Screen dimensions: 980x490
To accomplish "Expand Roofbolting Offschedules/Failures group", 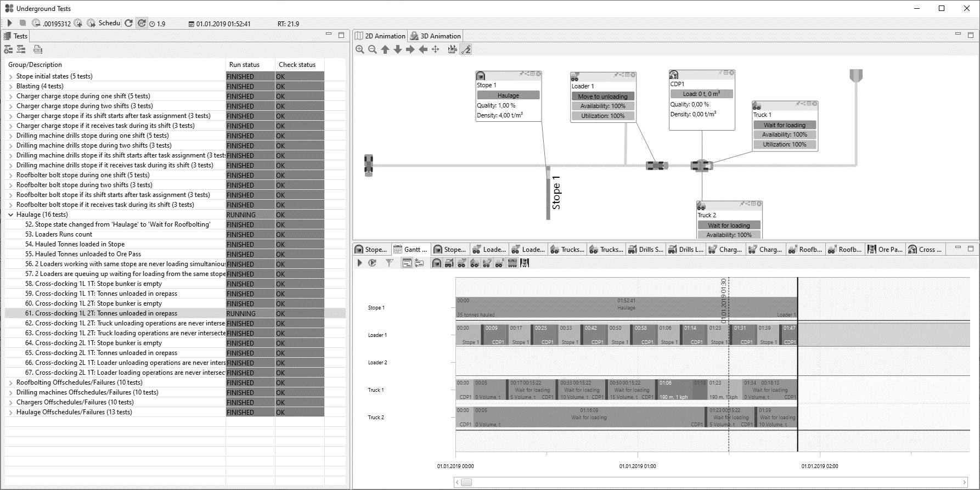I will coord(10,383).
